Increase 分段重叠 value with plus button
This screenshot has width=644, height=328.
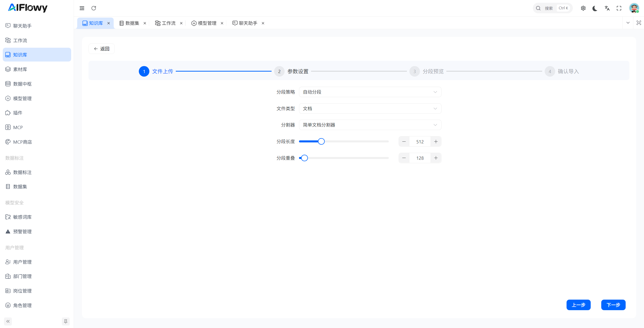coord(436,158)
